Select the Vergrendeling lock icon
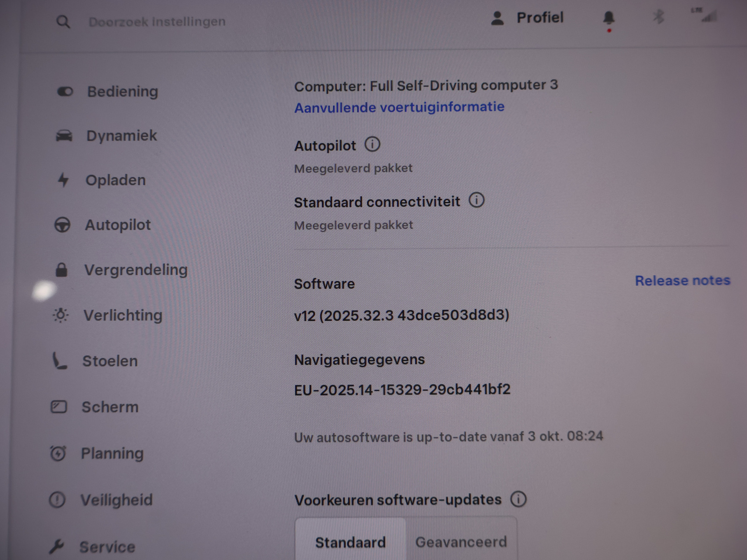The image size is (747, 560). (61, 269)
